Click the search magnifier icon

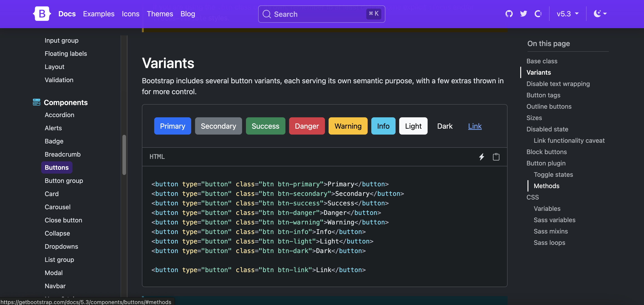tap(267, 14)
